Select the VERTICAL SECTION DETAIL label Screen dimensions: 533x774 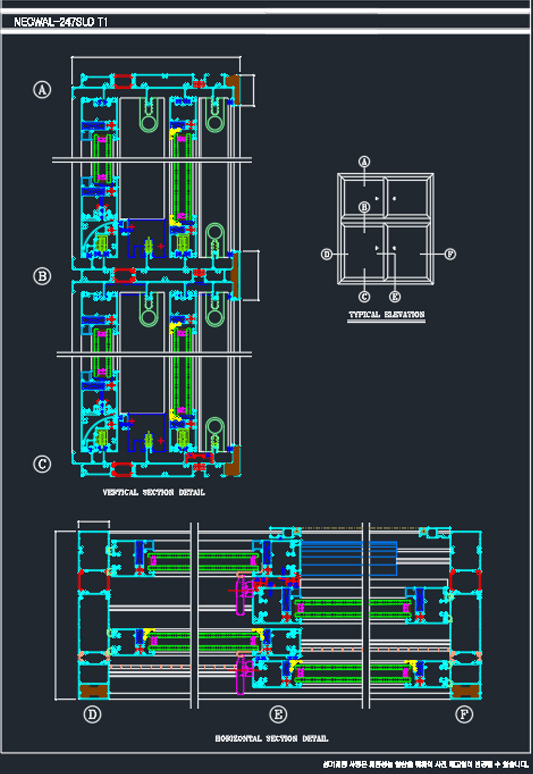click(153, 492)
